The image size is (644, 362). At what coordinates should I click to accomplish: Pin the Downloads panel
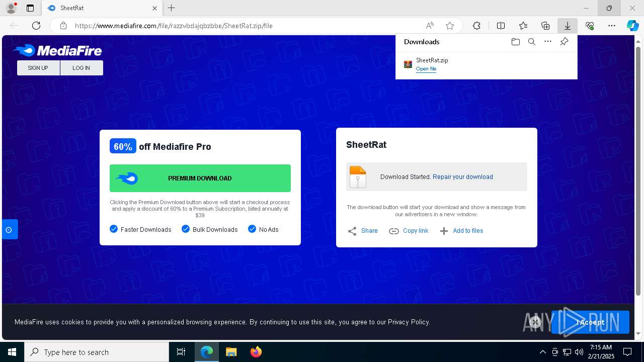click(x=564, y=42)
